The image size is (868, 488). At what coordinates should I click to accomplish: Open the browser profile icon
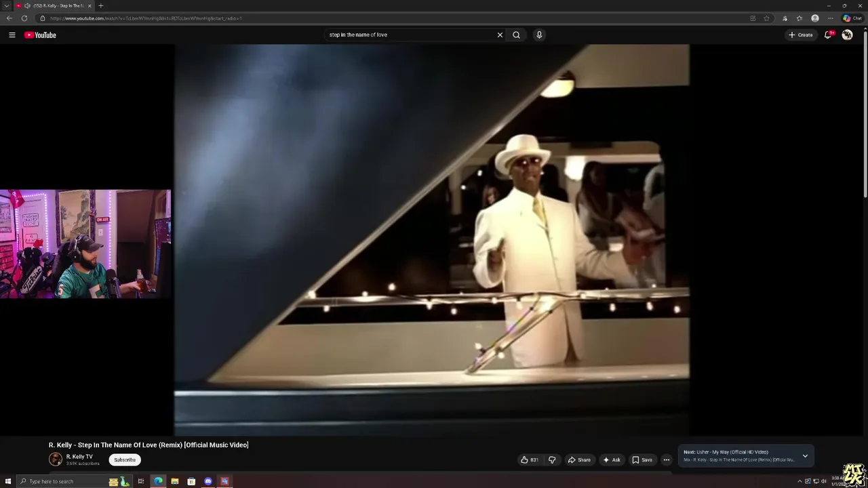pyautogui.click(x=815, y=18)
